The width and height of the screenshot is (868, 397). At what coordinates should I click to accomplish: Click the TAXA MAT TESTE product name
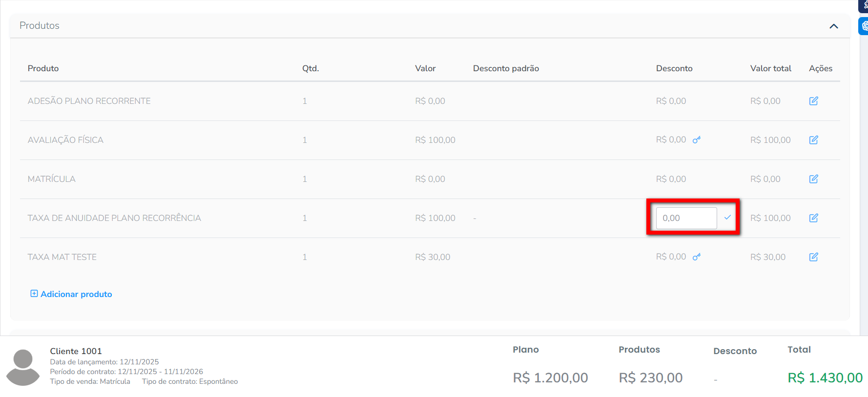(x=62, y=257)
